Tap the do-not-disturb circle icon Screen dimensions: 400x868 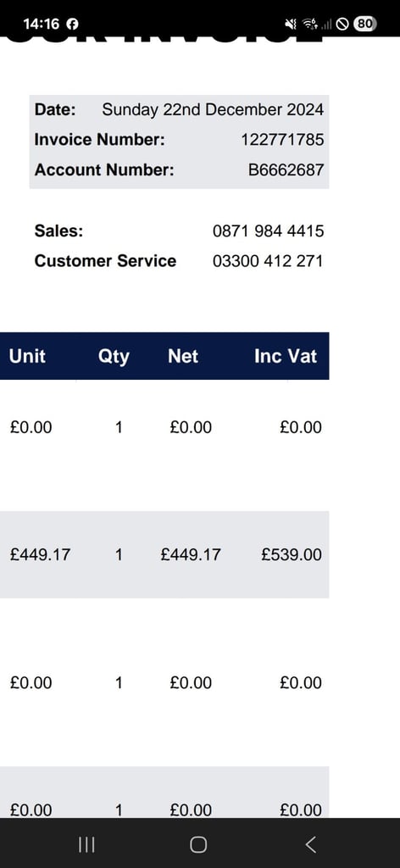click(x=342, y=24)
